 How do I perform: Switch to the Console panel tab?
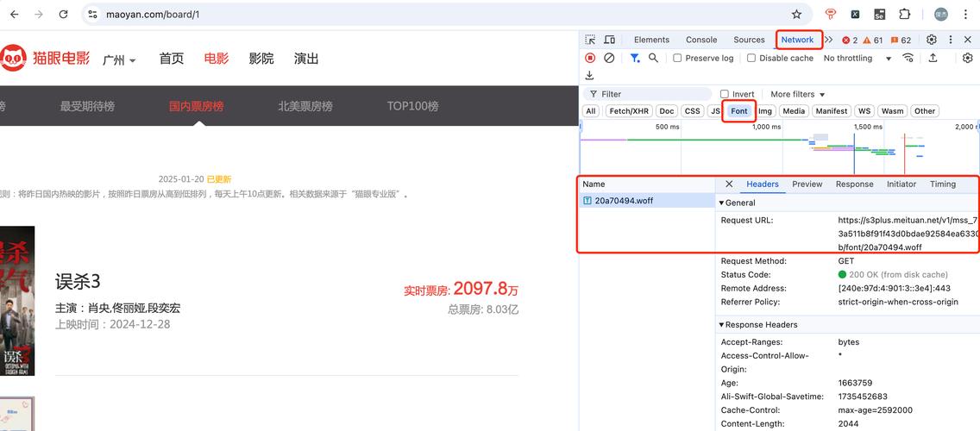click(x=701, y=40)
